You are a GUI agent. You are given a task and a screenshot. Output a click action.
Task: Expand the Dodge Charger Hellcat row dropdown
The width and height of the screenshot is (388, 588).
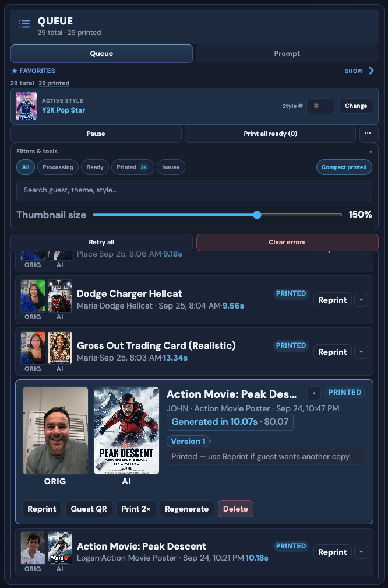point(361,300)
